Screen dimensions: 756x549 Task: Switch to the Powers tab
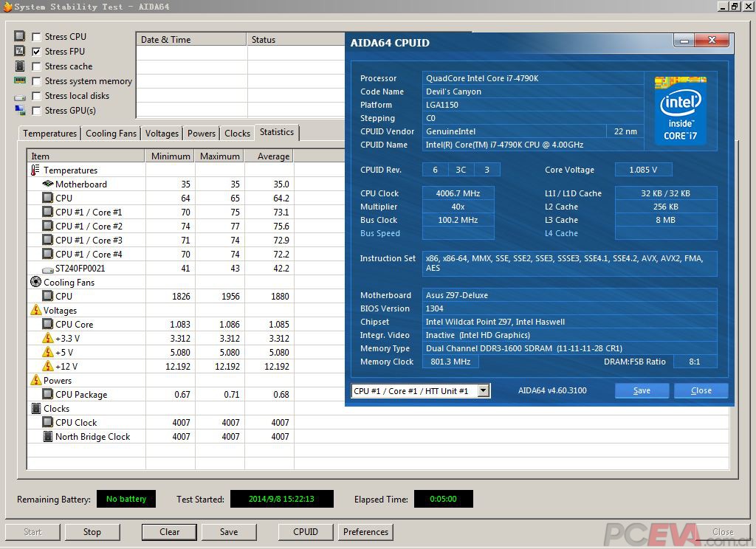(201, 134)
